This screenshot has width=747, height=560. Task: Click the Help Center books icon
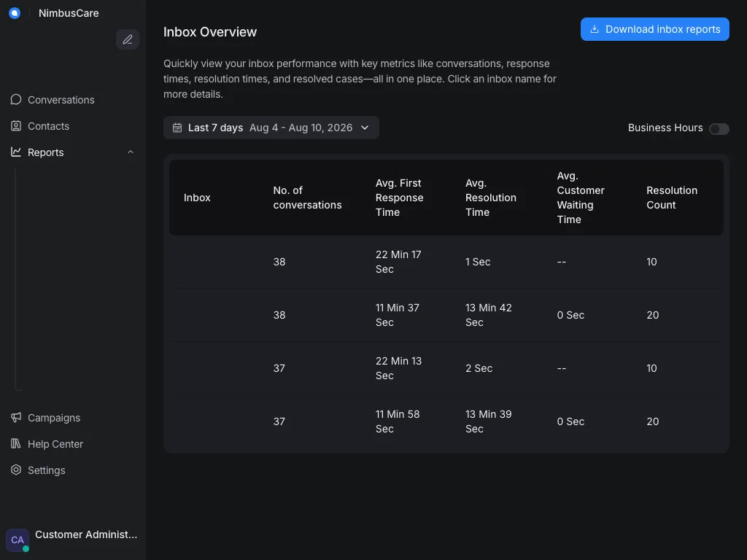click(16, 443)
